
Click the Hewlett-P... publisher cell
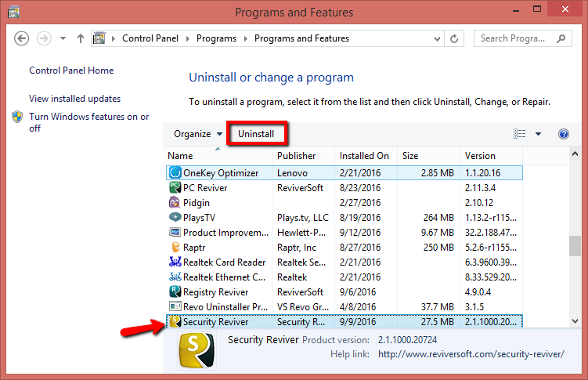click(x=301, y=233)
